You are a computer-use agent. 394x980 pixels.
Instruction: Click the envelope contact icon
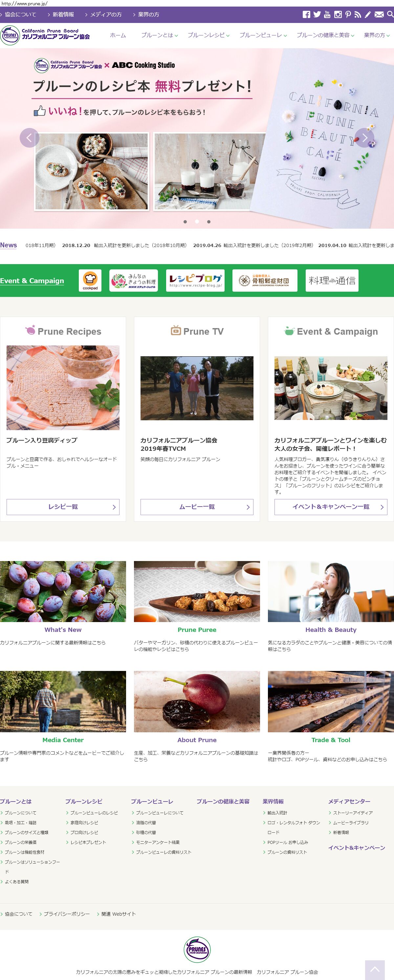click(x=379, y=14)
